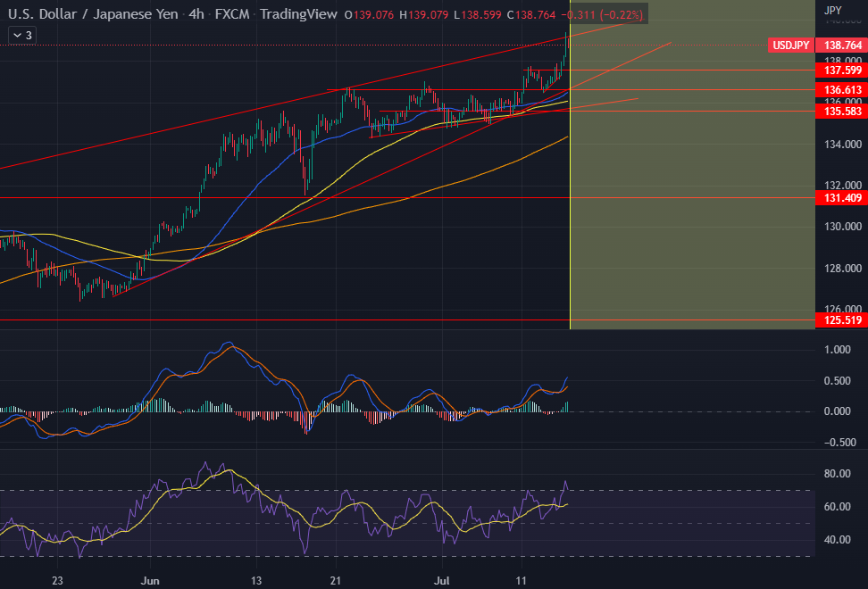Select the 138.764 current price label
This screenshot has height=589, width=868.
842,46
